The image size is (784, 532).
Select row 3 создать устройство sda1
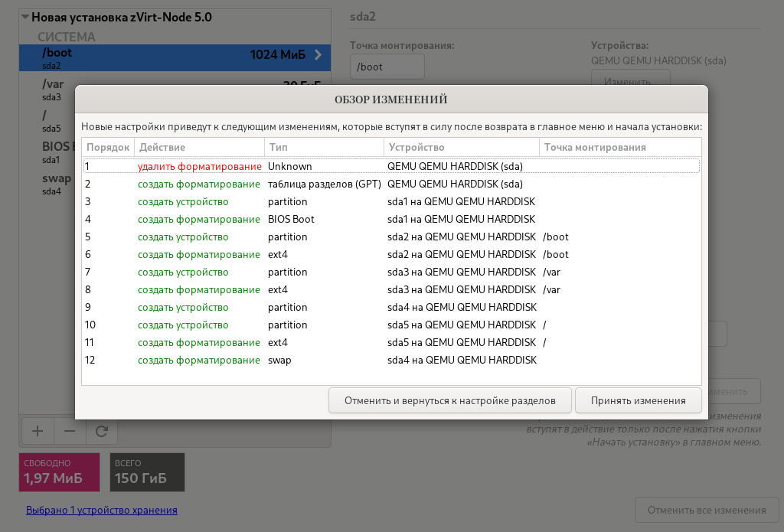(x=391, y=201)
